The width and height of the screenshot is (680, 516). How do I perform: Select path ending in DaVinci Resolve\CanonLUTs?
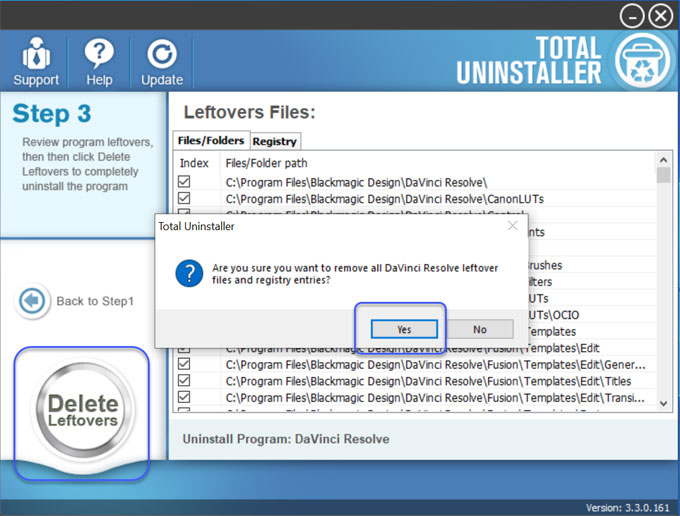(385, 199)
